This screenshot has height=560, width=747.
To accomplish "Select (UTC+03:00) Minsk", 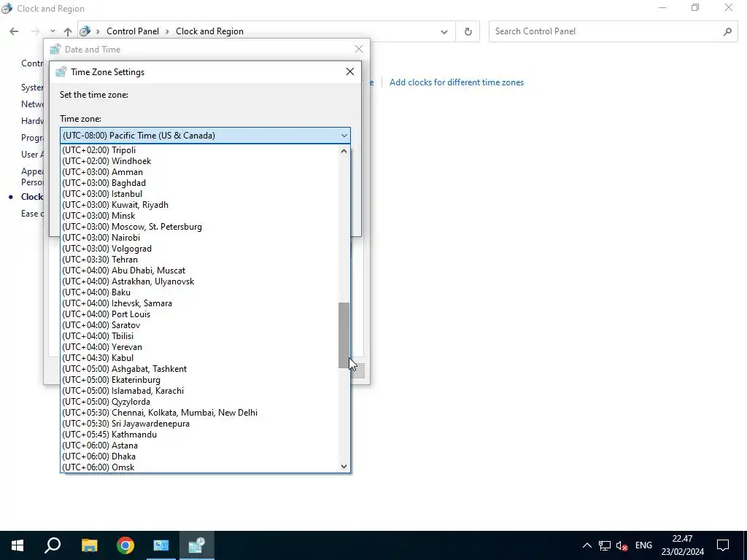I will pyautogui.click(x=199, y=216).
